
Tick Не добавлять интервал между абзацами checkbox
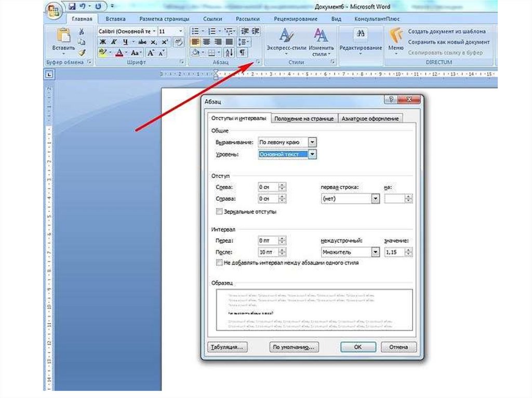coord(219,263)
